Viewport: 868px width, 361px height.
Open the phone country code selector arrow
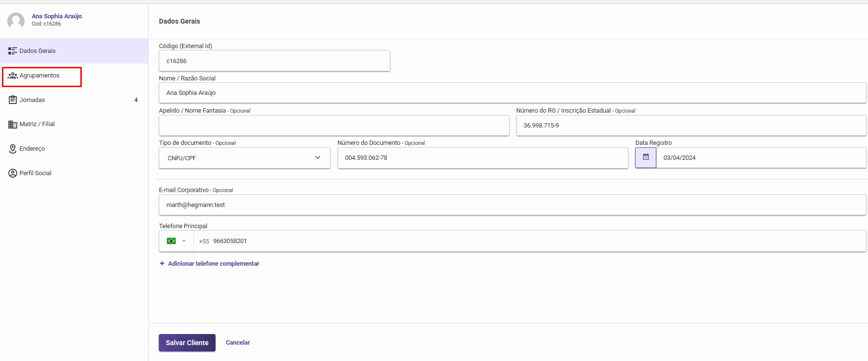point(184,241)
